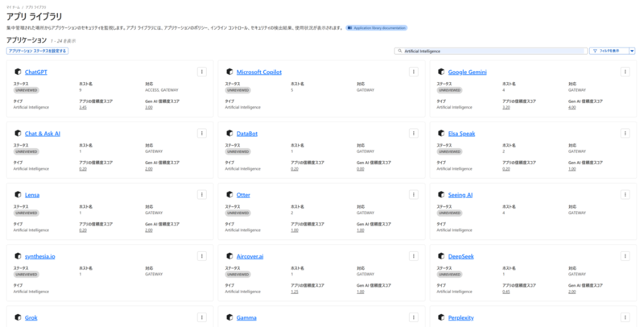Click the Chat & Ask AI app icon
This screenshot has width=644, height=327.
click(18, 134)
